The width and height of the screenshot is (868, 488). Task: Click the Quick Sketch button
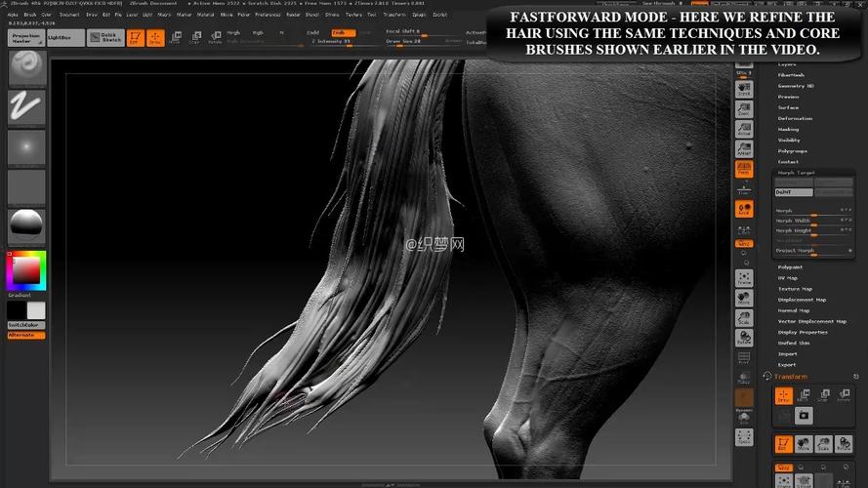105,38
